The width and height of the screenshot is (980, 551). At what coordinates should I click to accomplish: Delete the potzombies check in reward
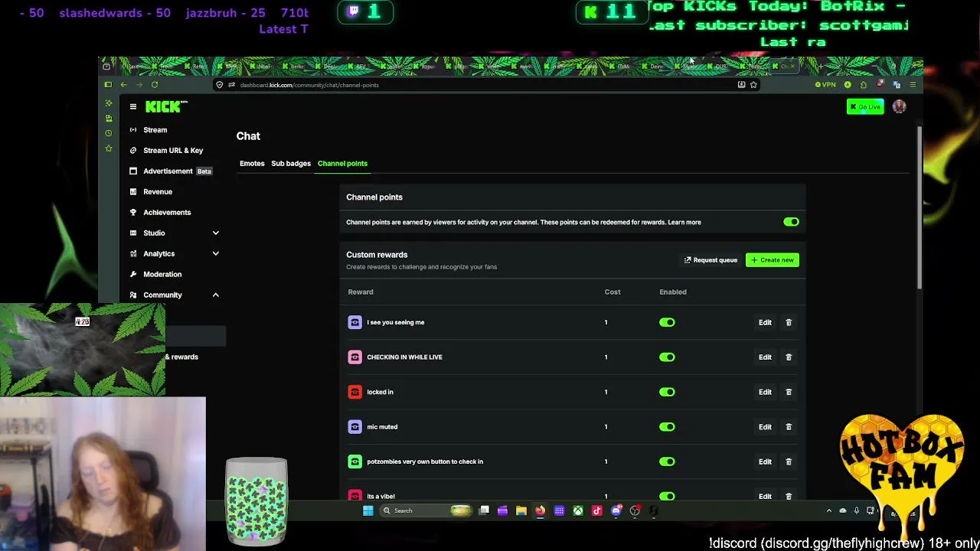point(789,462)
